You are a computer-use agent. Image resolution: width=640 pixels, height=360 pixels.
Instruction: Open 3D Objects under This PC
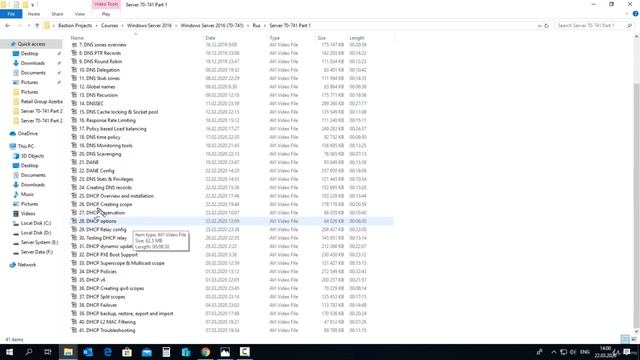coord(32,156)
